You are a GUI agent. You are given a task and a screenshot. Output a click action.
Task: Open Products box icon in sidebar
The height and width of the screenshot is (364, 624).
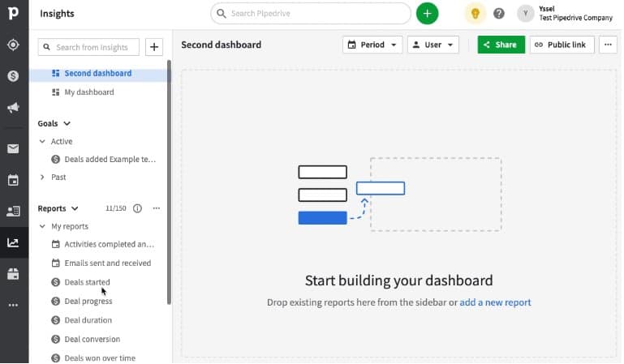click(13, 274)
